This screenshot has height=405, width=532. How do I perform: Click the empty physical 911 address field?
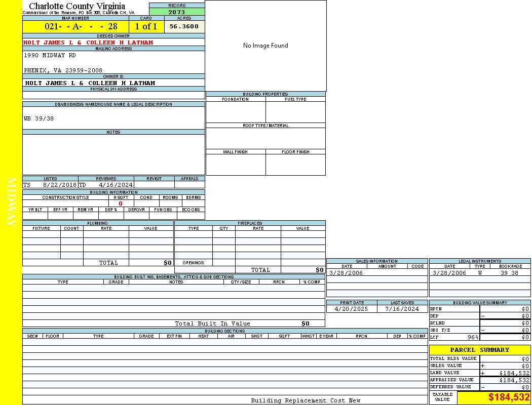[x=113, y=95]
